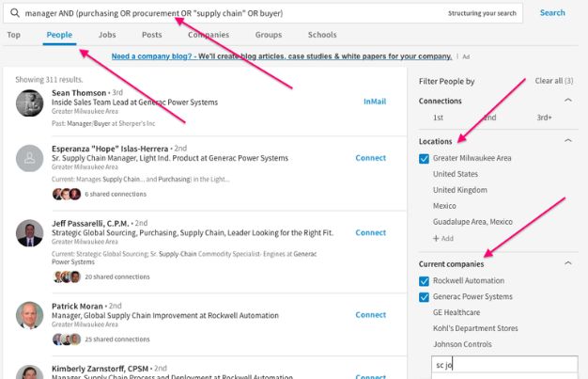Open Esperanza Islas-Herrera's placeholder avatar

tap(30, 158)
